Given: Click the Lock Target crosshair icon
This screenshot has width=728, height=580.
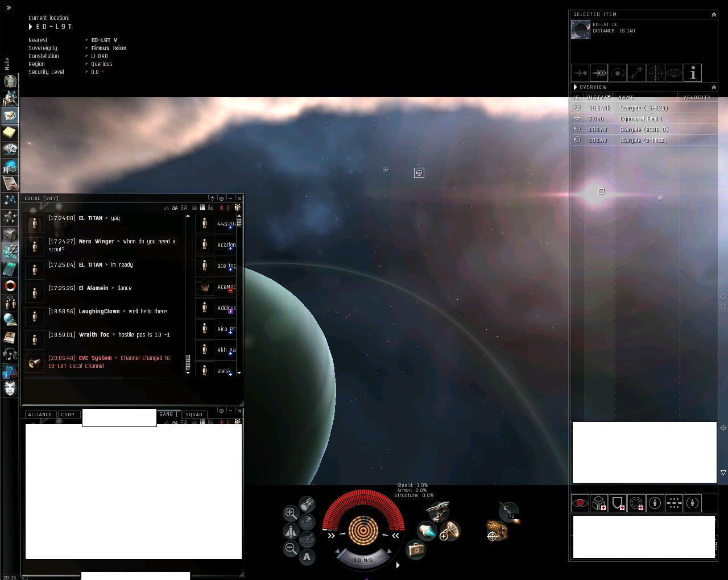Looking at the screenshot, I should [655, 73].
